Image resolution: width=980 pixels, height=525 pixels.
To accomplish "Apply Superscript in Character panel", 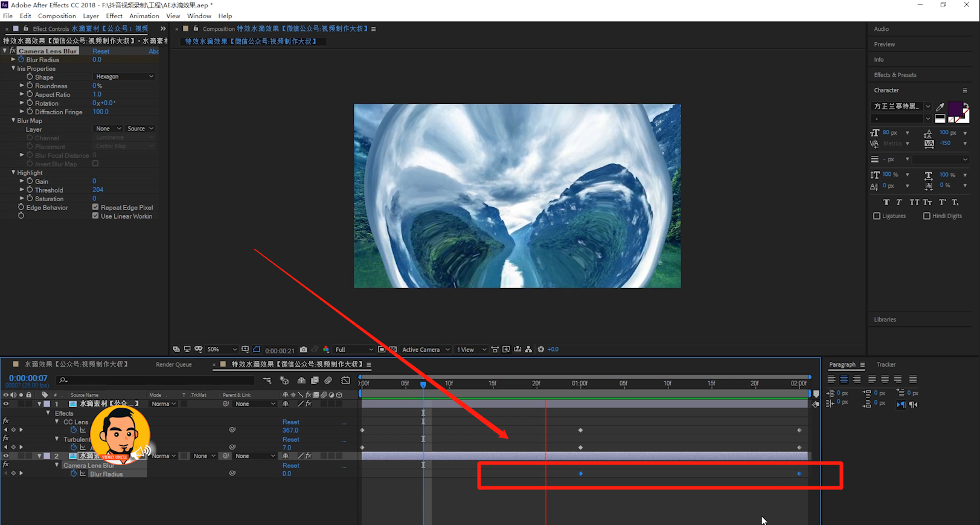I will [x=942, y=202].
